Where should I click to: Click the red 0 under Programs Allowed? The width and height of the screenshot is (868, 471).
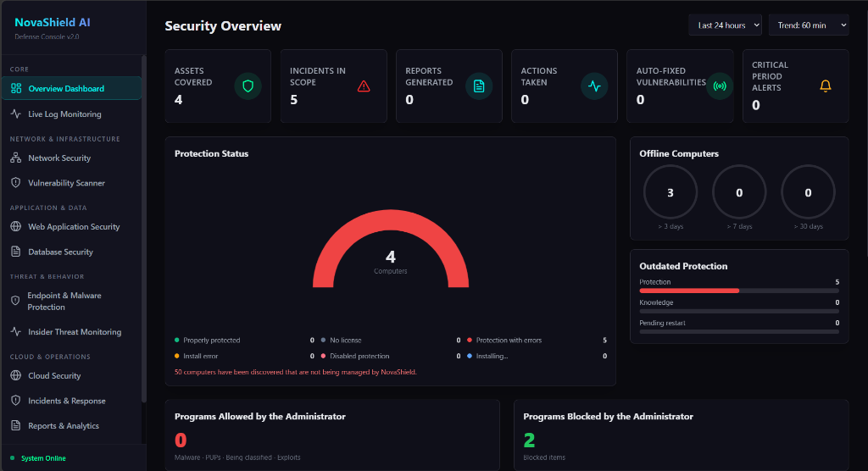click(181, 440)
